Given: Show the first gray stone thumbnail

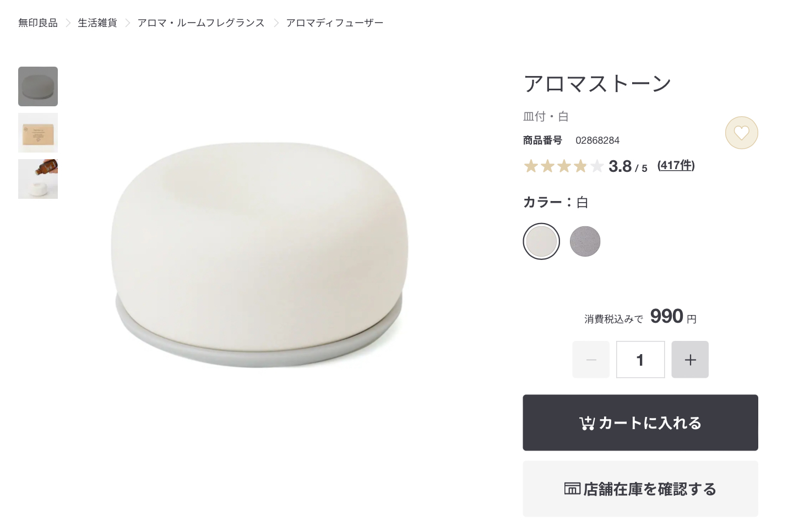Looking at the screenshot, I should pos(38,86).
